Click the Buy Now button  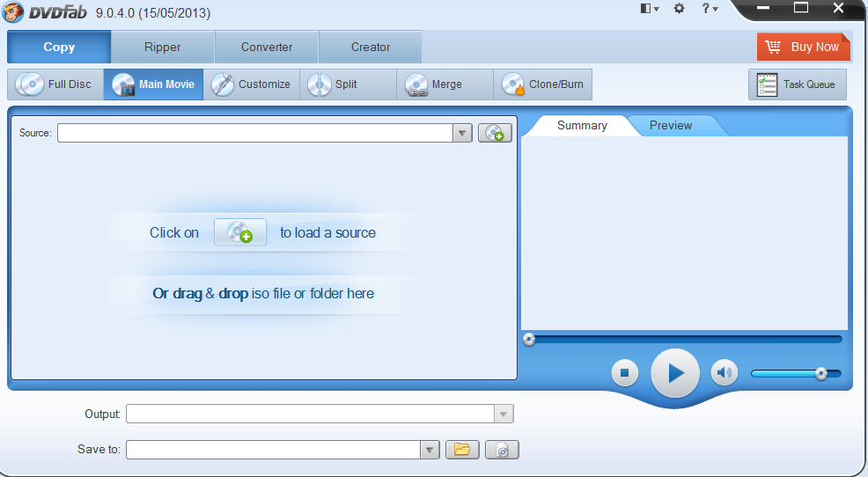tap(803, 47)
